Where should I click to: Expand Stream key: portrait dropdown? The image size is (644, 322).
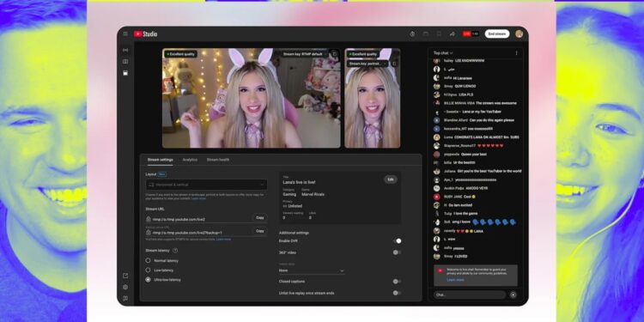coord(368,64)
